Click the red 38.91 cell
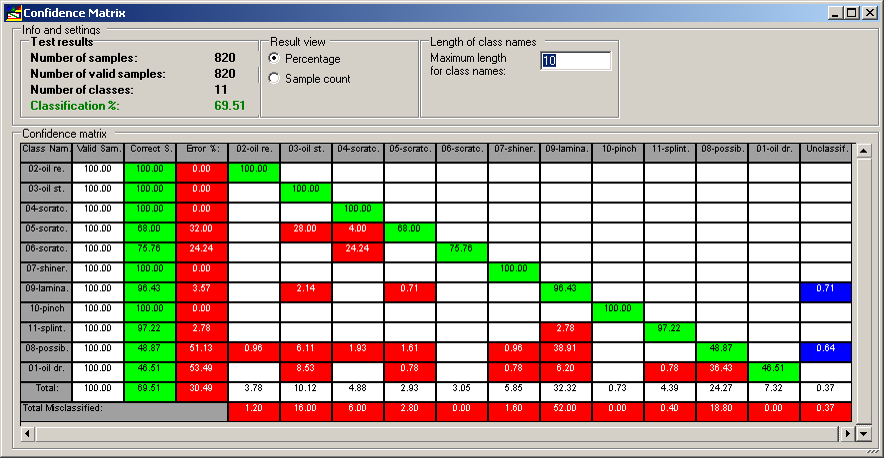The image size is (884, 458). pyautogui.click(x=565, y=352)
